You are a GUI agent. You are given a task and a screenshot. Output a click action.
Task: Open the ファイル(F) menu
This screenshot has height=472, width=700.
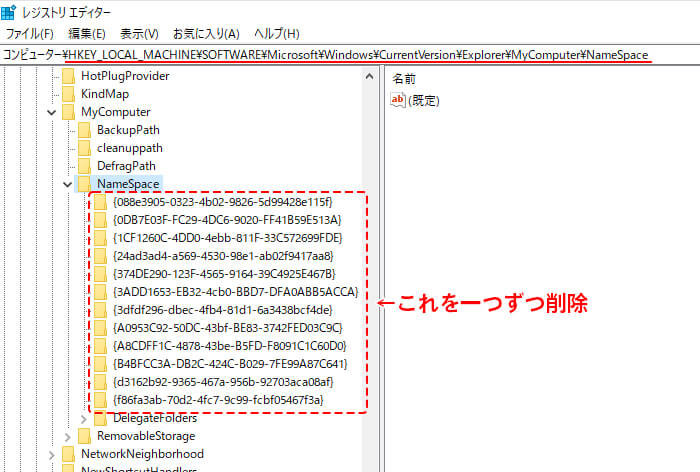point(29,33)
